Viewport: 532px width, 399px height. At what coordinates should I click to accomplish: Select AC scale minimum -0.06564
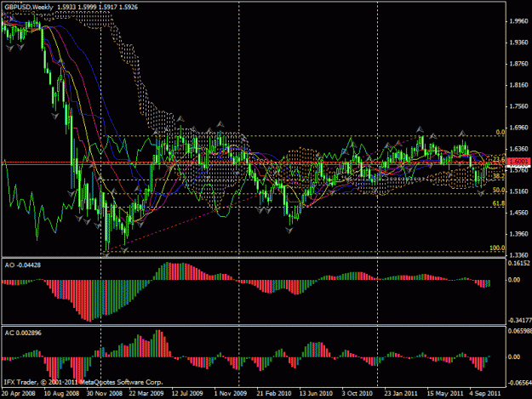519,383
